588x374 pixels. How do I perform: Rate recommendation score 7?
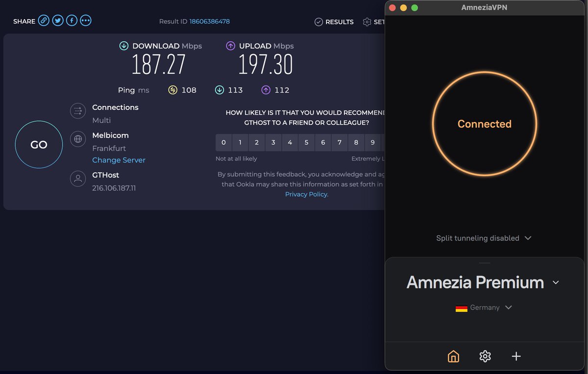coord(340,142)
